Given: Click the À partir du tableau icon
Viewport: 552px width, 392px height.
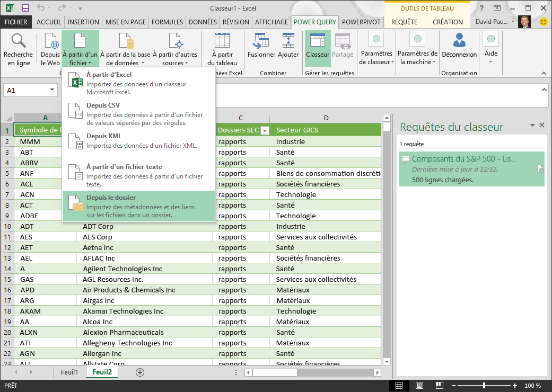Looking at the screenshot, I should tap(222, 41).
